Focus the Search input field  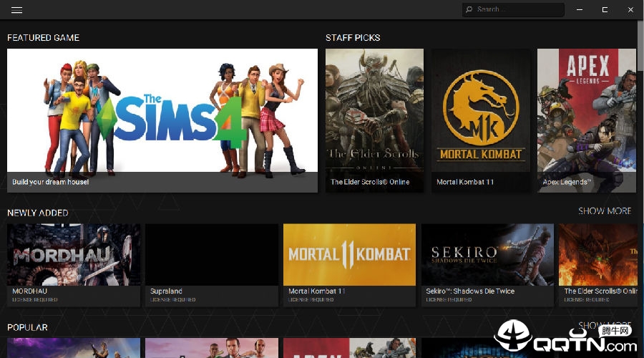point(513,9)
